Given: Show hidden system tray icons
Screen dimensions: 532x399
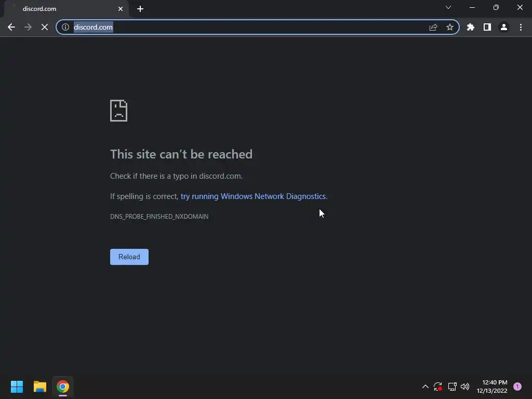Looking at the screenshot, I should 425,387.
